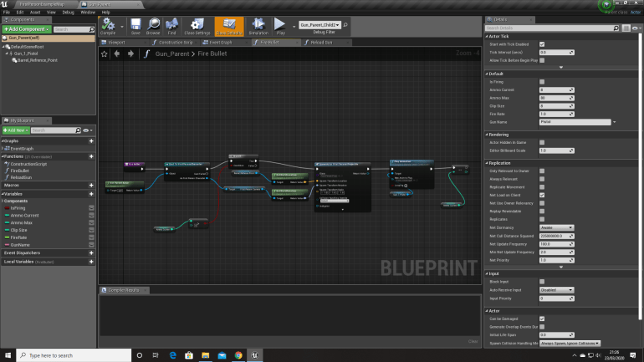Click the Ammo Max value field

(556, 98)
